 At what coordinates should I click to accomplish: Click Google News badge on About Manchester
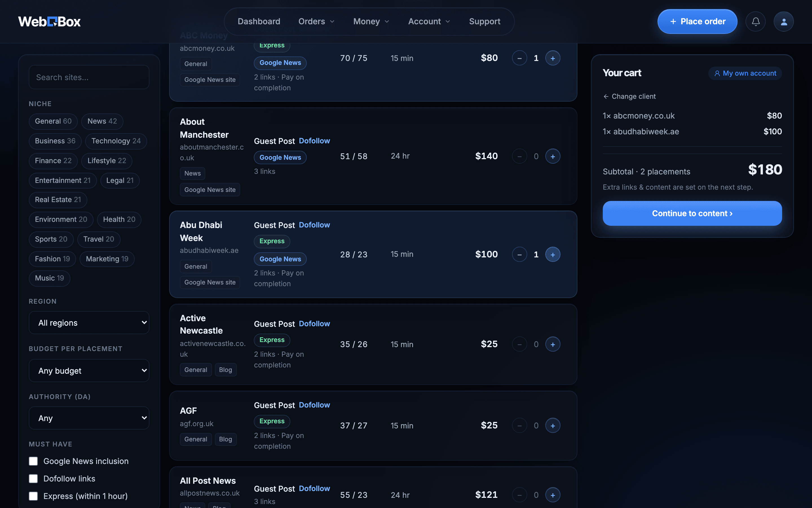280,157
